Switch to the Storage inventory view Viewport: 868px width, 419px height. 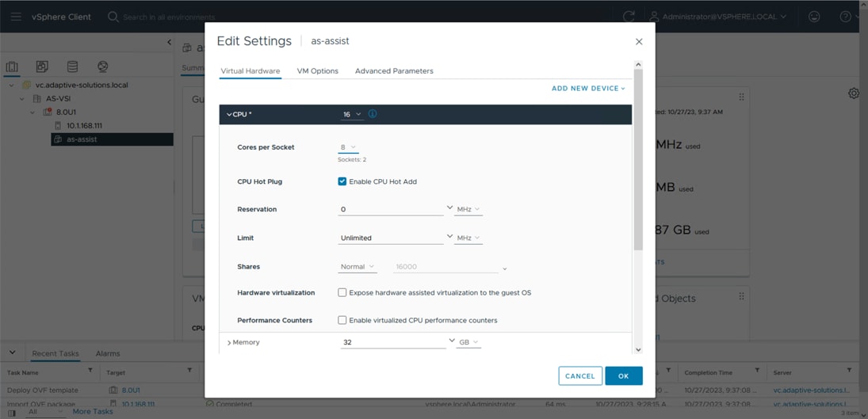(72, 67)
